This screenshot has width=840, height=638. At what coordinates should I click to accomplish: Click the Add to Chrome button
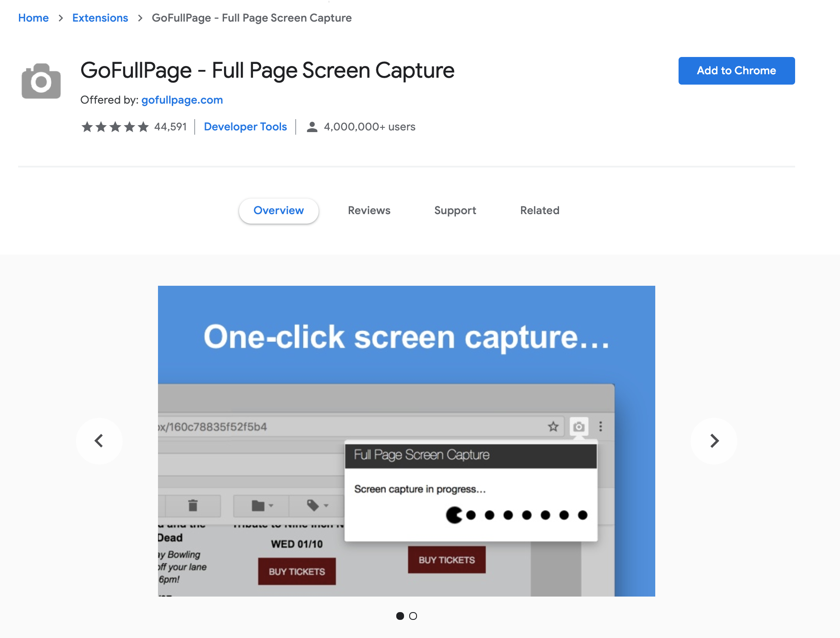[x=736, y=71]
